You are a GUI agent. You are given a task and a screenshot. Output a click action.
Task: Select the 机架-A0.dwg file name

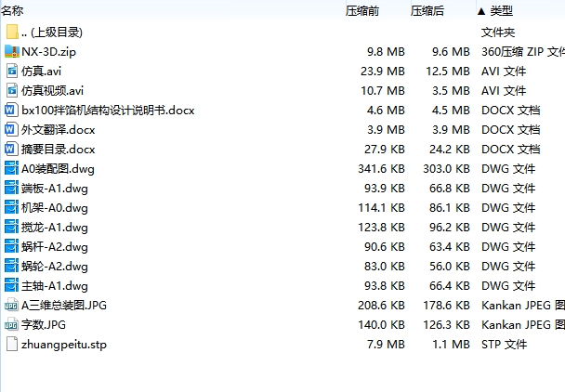tap(55, 208)
